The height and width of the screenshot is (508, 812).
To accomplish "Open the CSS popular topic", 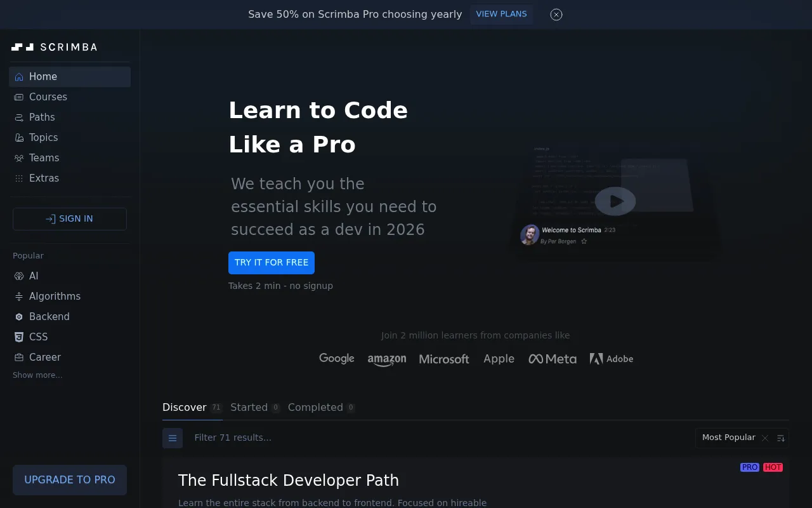I will pyautogui.click(x=70, y=337).
